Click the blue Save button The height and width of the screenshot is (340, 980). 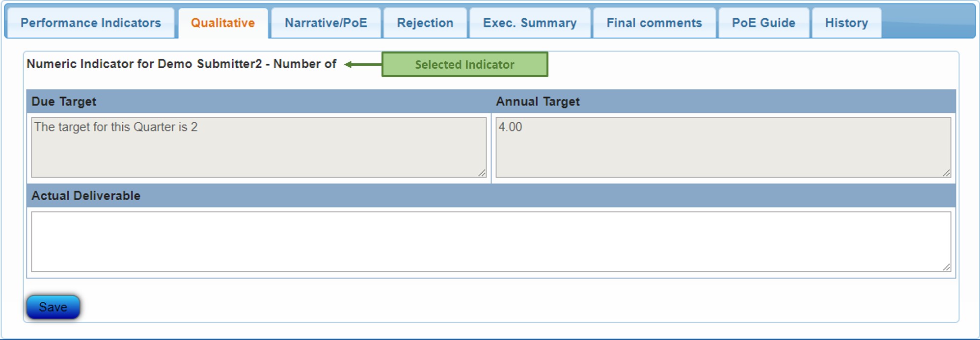click(53, 307)
